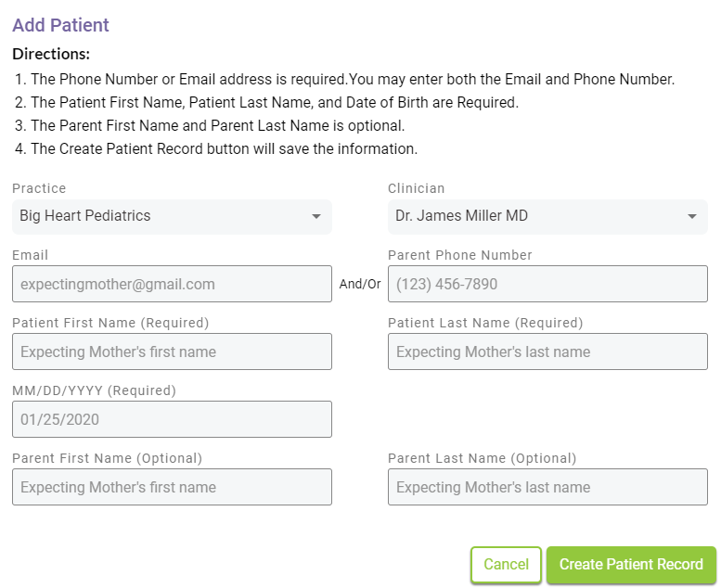Focus the Parent Last Name optional field
The width and height of the screenshot is (721, 588).
pyautogui.click(x=547, y=488)
